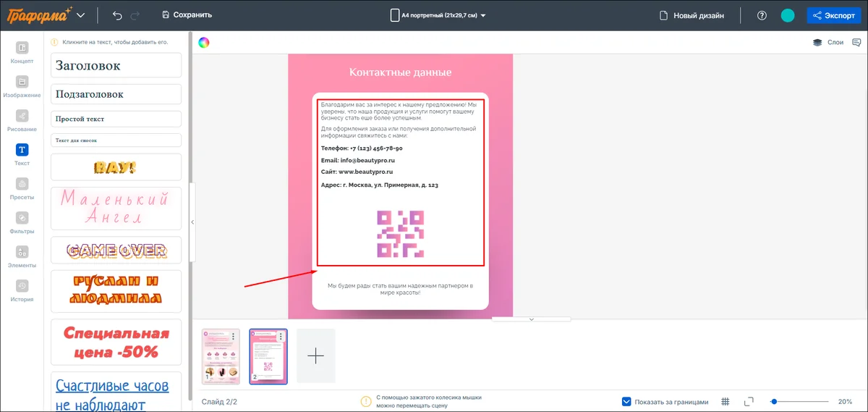868x412 pixels.
Task: Toggle the grid icon
Action: (726, 402)
